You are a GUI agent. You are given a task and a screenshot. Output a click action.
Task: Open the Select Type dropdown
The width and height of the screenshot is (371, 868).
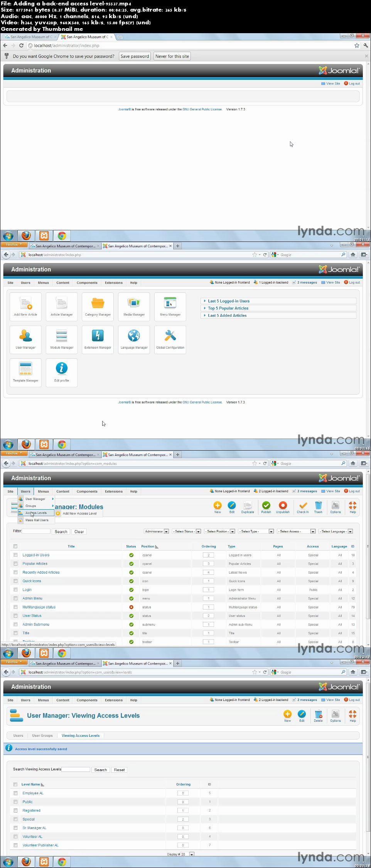click(256, 531)
